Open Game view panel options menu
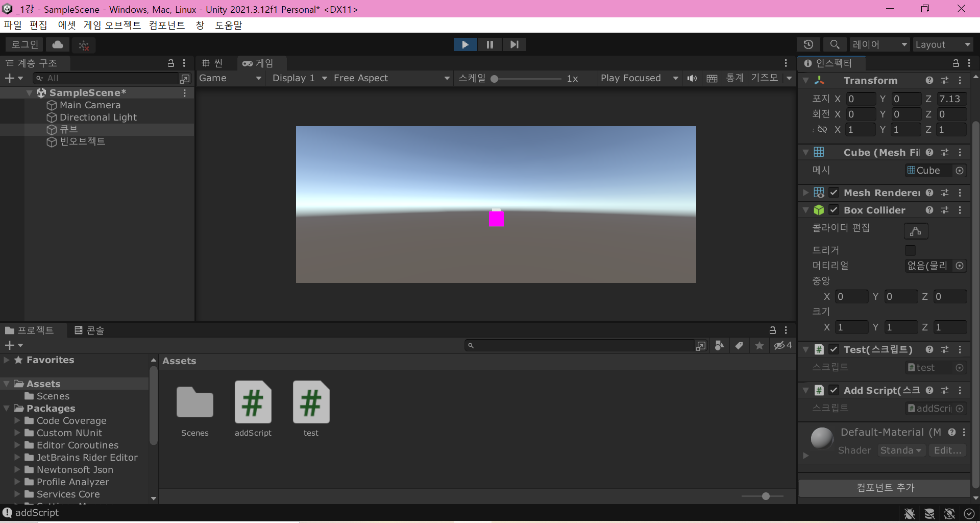980x523 pixels. click(786, 63)
